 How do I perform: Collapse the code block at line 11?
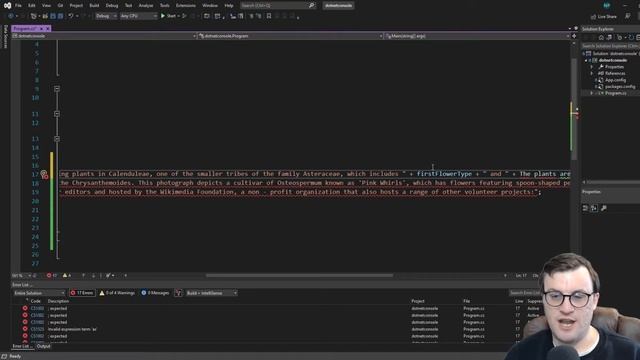point(57,114)
